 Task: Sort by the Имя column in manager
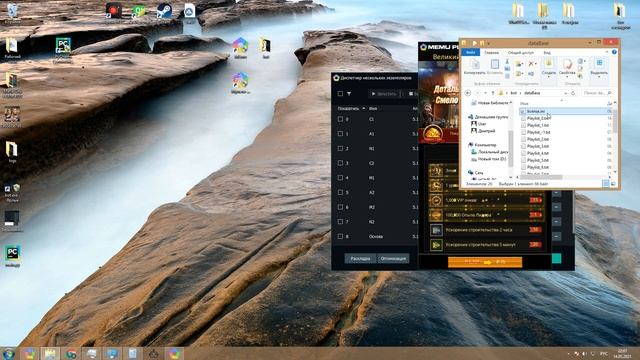pos(373,109)
